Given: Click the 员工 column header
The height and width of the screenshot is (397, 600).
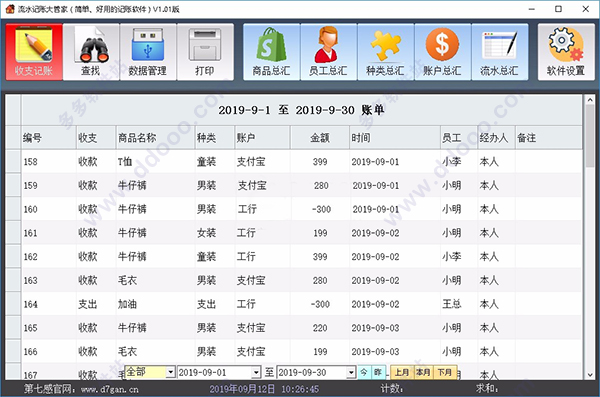Looking at the screenshot, I should 459,137.
